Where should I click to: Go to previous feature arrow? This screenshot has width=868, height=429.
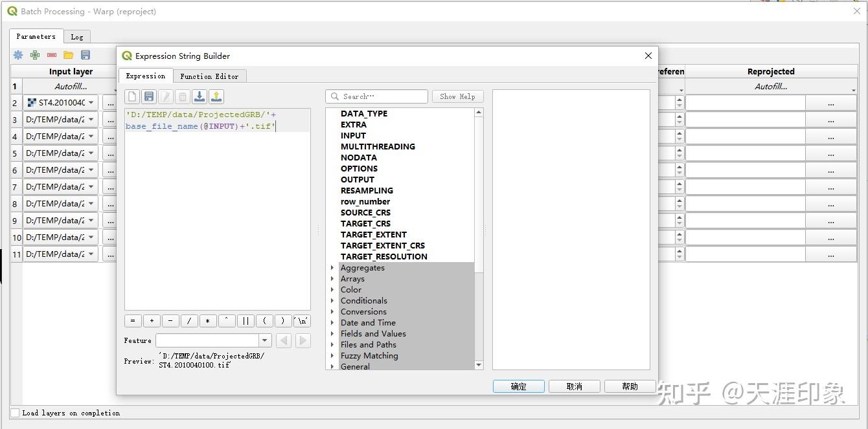pos(284,341)
